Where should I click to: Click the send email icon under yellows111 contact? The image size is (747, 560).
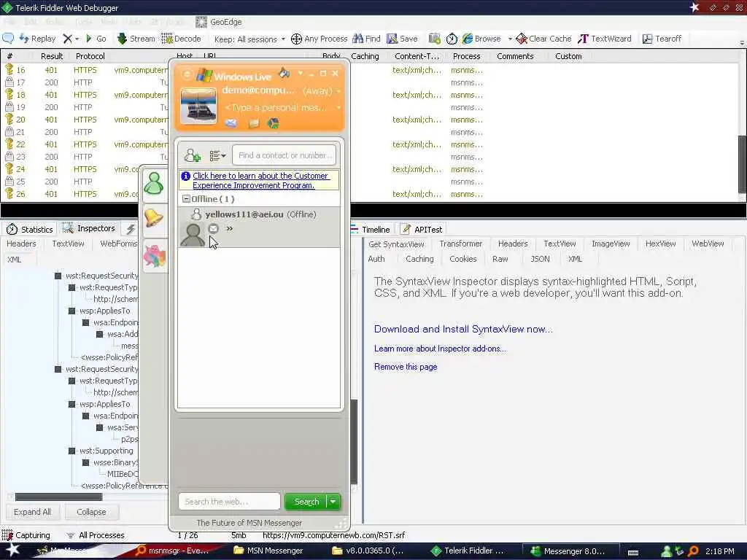(x=214, y=228)
